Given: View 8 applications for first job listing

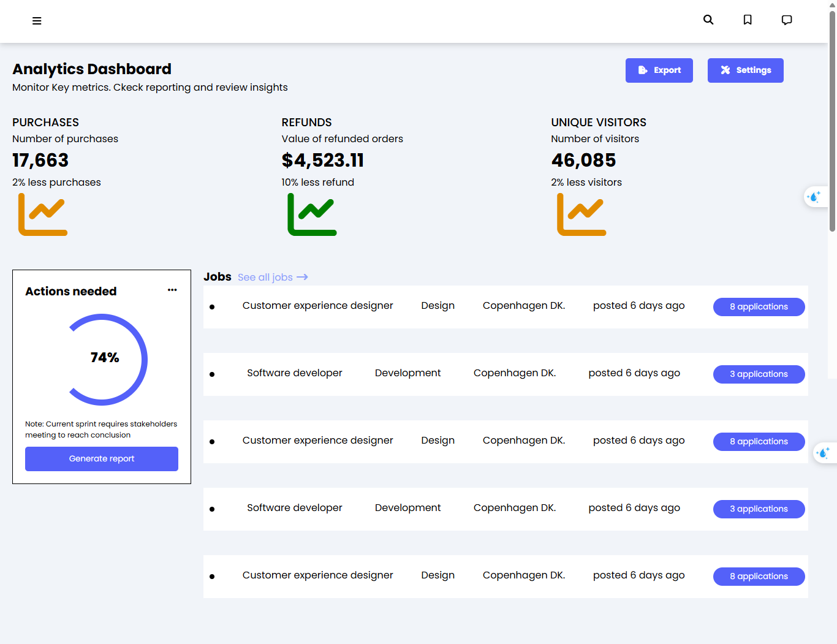Looking at the screenshot, I should click(759, 307).
